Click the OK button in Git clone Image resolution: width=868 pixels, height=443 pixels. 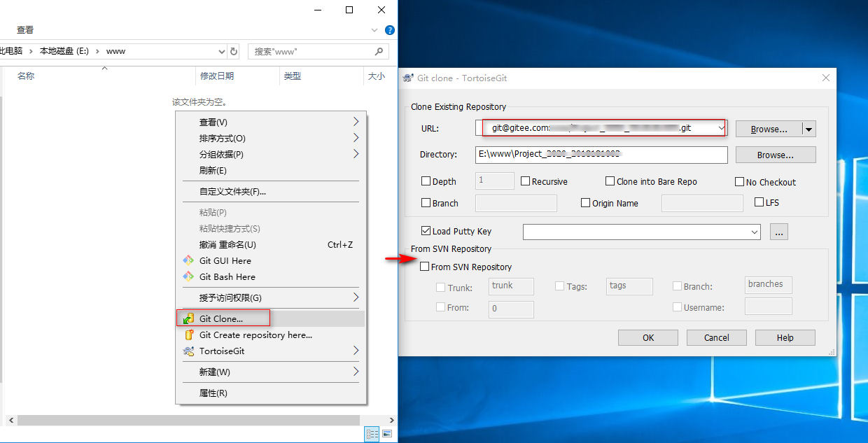(648, 337)
